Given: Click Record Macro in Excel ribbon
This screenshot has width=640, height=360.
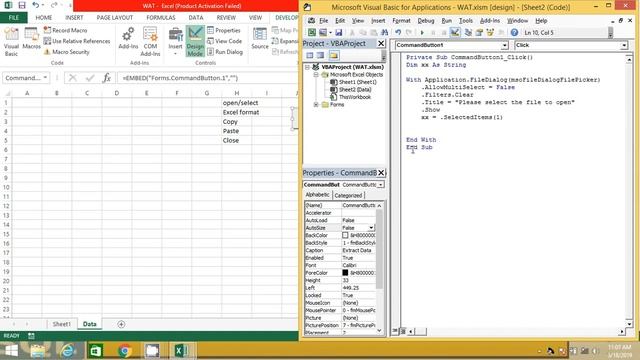Looking at the screenshot, I should click(x=65, y=30).
